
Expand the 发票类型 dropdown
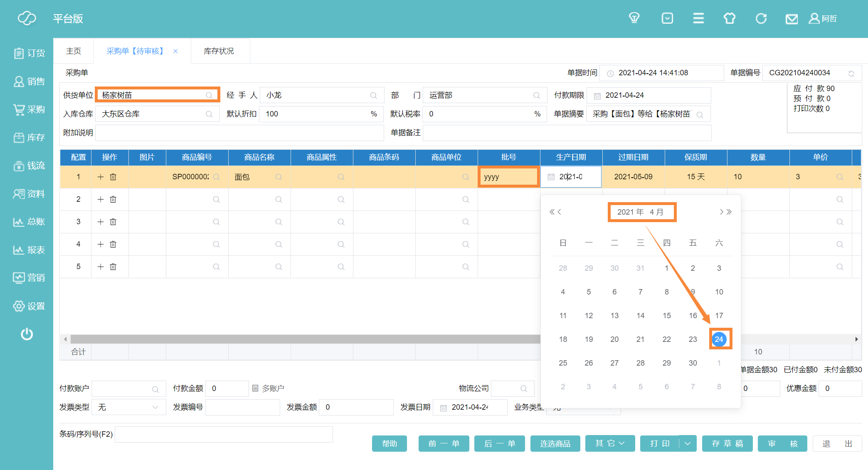pos(155,407)
